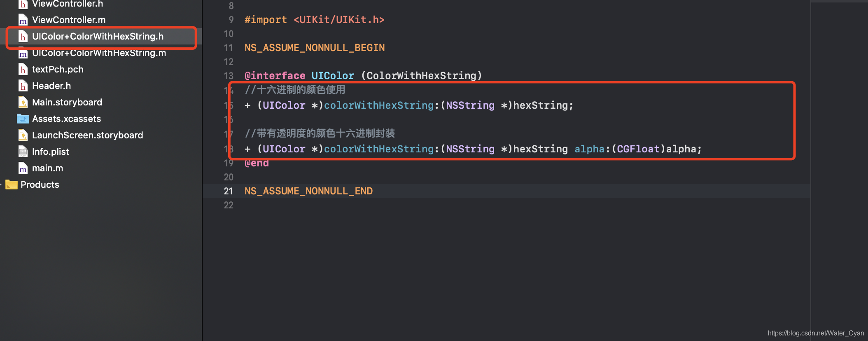The width and height of the screenshot is (868, 341).
Task: Click the yellow Products folder icon
Action: (x=12, y=185)
